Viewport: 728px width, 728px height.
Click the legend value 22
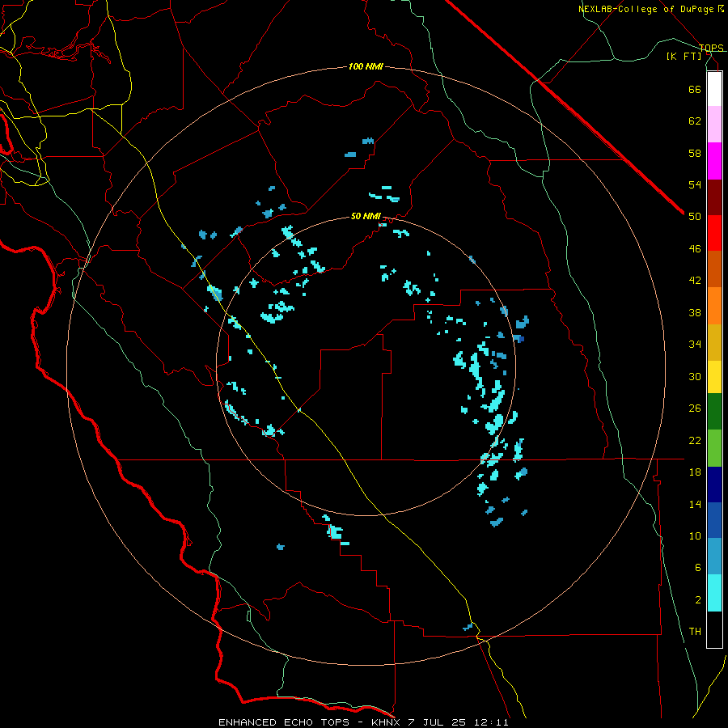(695, 440)
